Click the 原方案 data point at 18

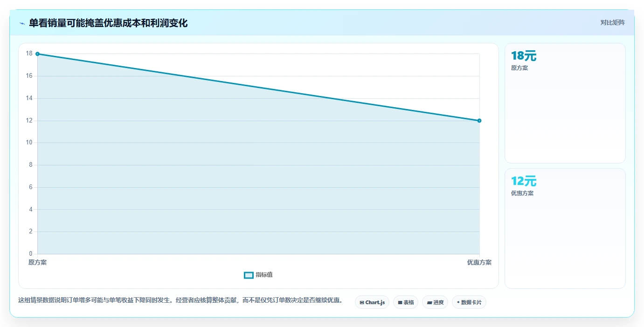pos(37,54)
